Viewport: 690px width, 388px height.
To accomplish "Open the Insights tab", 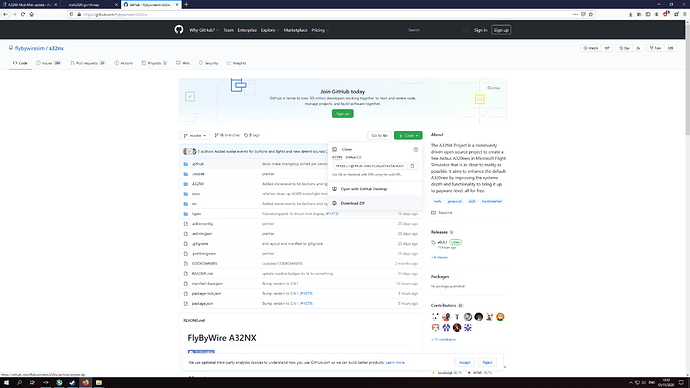I will coord(236,63).
